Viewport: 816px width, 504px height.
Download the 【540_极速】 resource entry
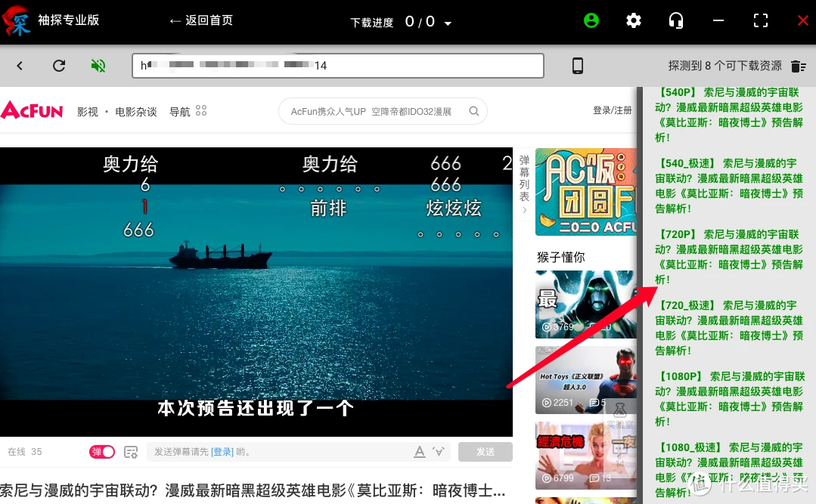728,186
